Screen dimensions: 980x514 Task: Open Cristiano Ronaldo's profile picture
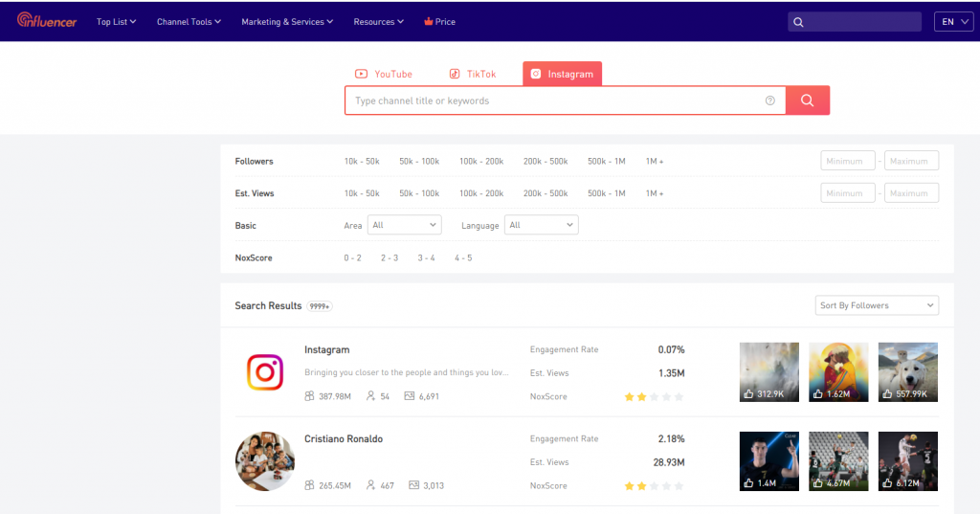(265, 461)
